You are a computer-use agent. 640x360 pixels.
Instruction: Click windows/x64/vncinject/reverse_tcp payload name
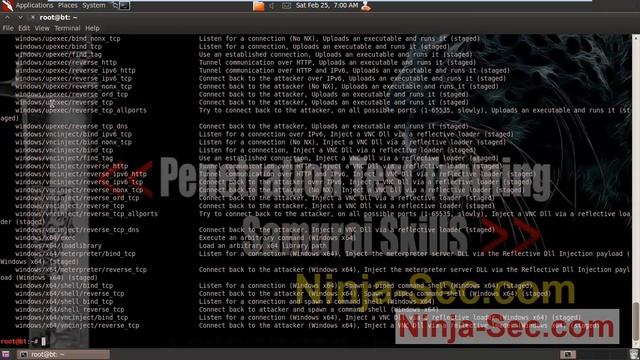pos(77,325)
